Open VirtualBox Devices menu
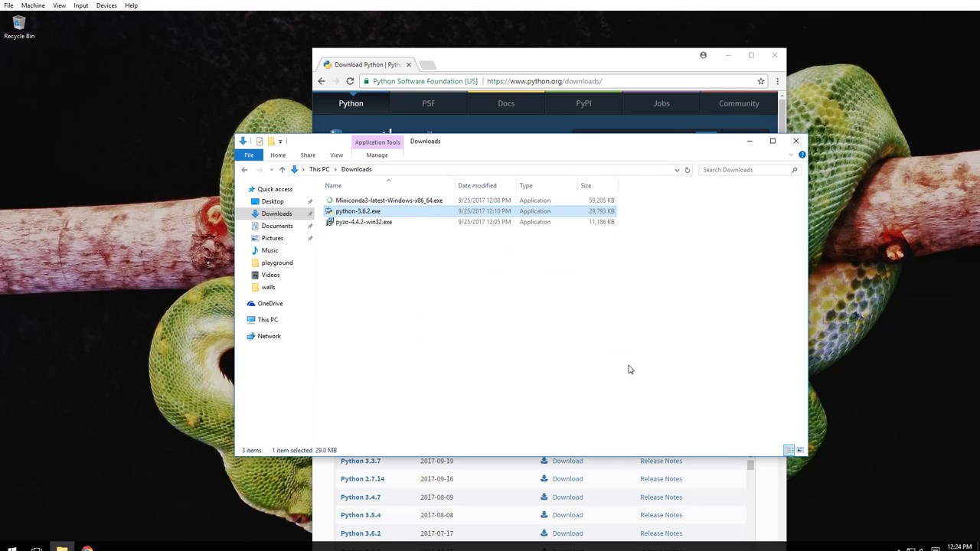This screenshot has width=980, height=551. (106, 5)
